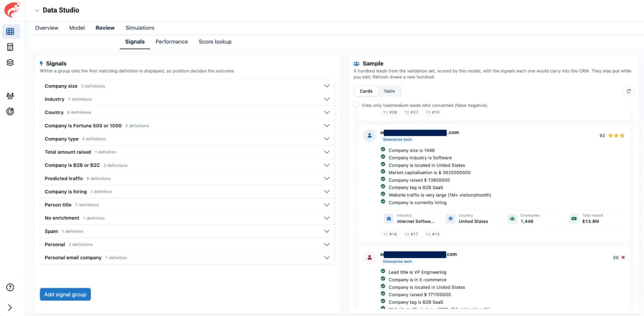Viewport: 644px width, 316px height.
Task: Click the Add signal group button
Action: coord(65,294)
